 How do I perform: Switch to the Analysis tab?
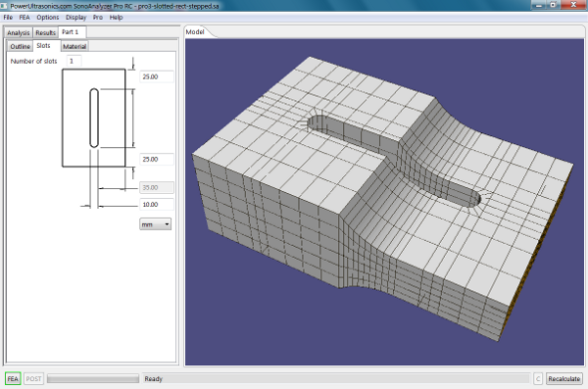pyautogui.click(x=18, y=32)
